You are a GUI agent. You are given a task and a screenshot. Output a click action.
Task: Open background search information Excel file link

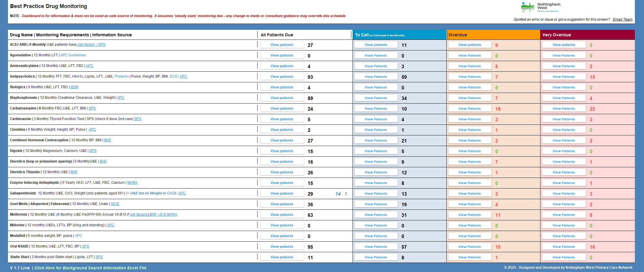click(90, 268)
